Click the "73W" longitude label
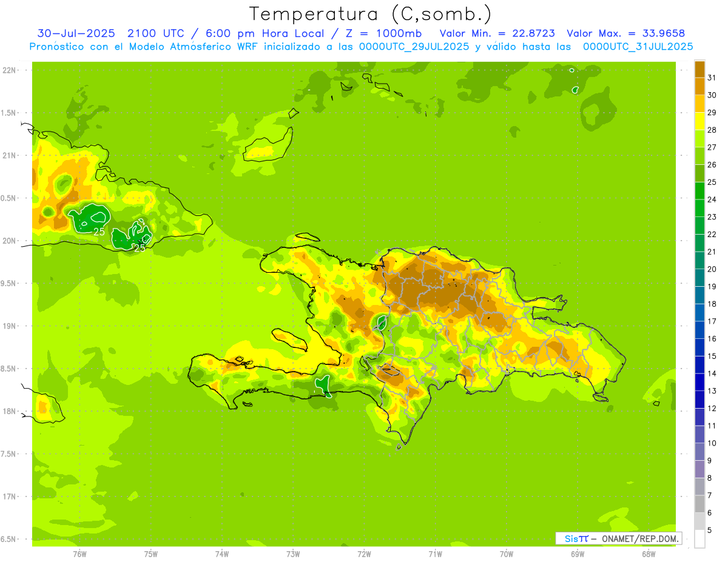Image resolution: width=728 pixels, height=562 pixels. (x=293, y=554)
